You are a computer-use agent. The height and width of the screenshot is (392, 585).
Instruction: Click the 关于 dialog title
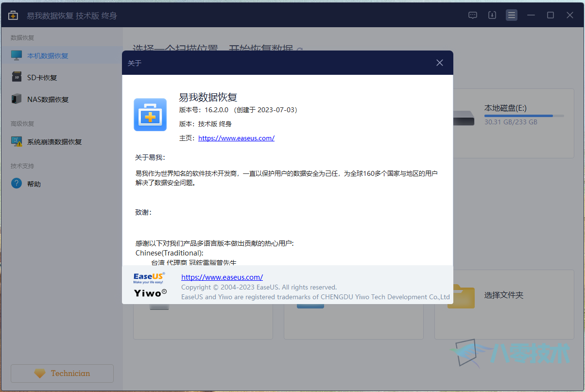[135, 63]
